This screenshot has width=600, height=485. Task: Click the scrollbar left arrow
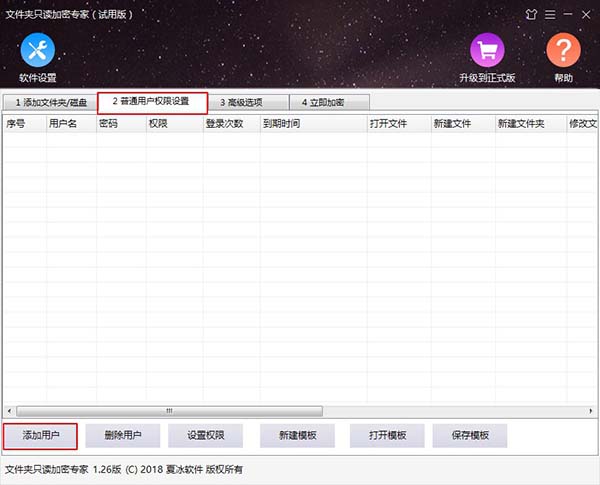[9, 411]
